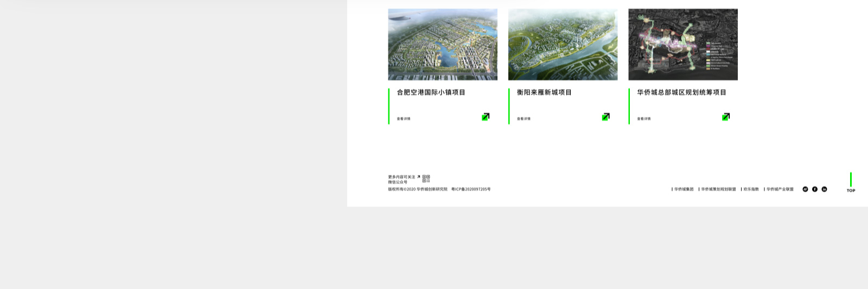The width and height of the screenshot is (868, 289).
Task: Click 查看详情 under 衡阳来雁新城项目
Action: tap(524, 118)
